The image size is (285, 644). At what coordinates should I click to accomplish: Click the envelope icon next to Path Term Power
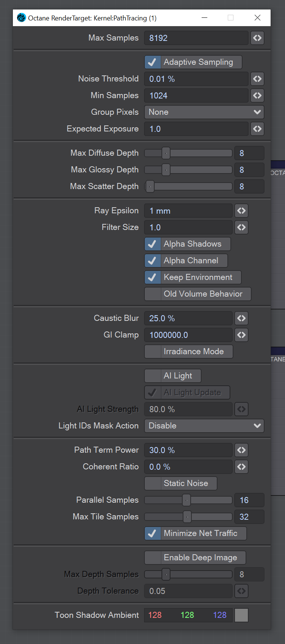[x=241, y=450]
